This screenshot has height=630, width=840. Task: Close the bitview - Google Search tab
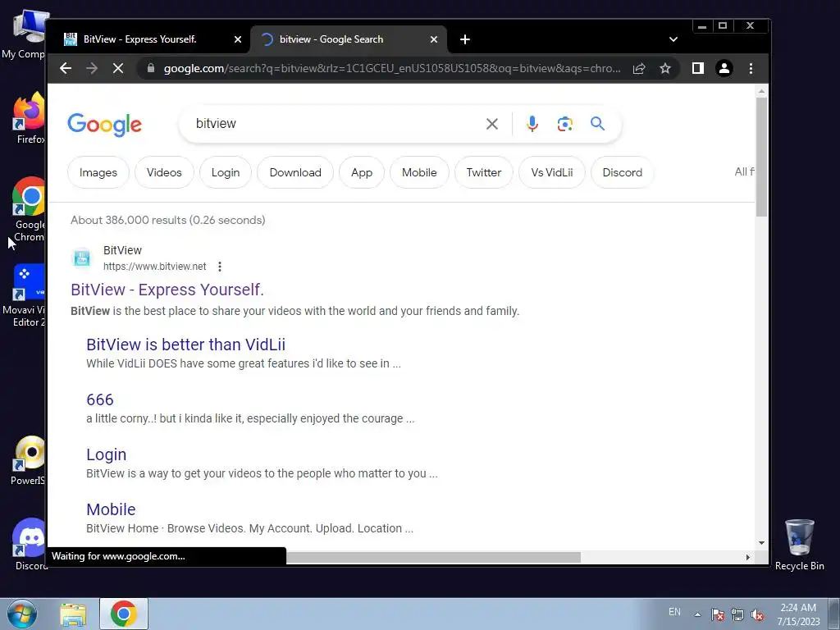point(434,39)
